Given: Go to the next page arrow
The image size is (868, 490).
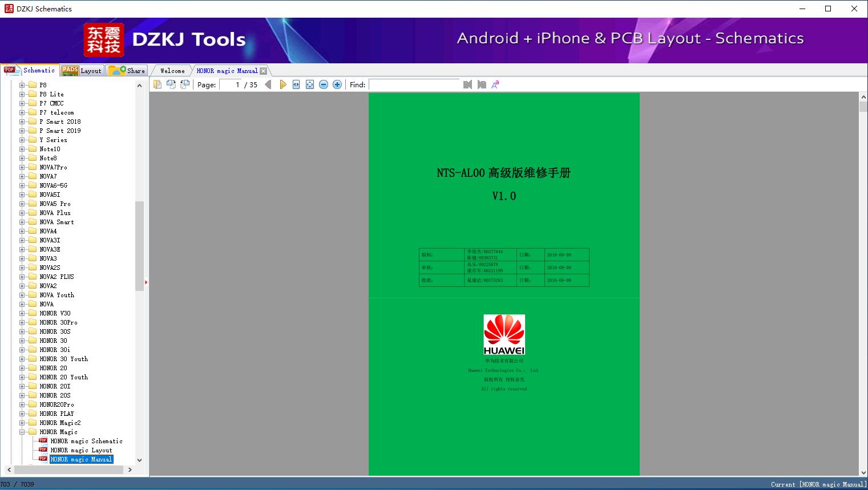Looking at the screenshot, I should (x=282, y=84).
